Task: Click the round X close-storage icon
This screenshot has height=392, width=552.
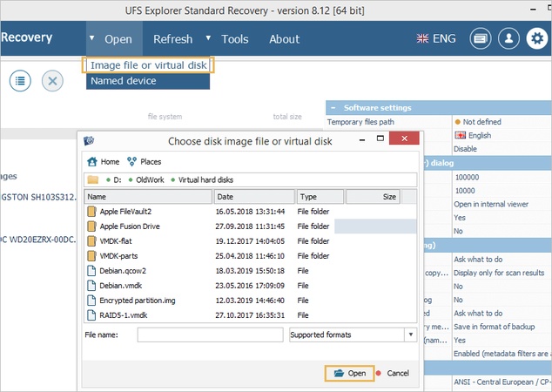Action: (x=52, y=81)
